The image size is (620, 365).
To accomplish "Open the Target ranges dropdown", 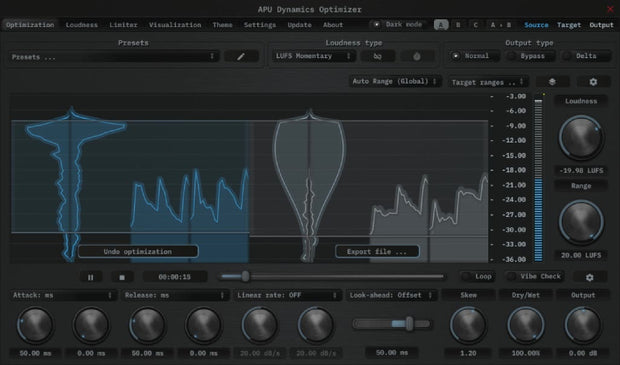I will (x=488, y=82).
